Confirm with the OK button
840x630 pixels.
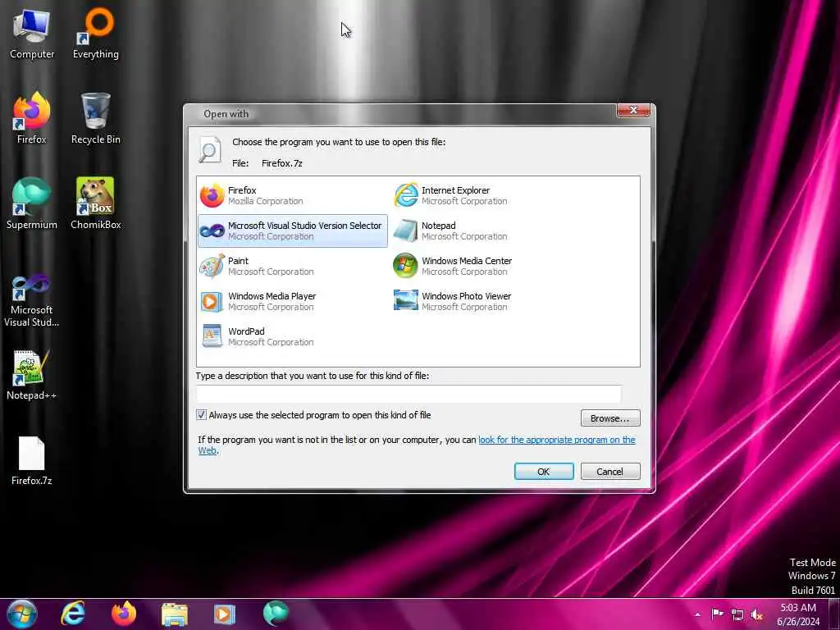coord(544,472)
